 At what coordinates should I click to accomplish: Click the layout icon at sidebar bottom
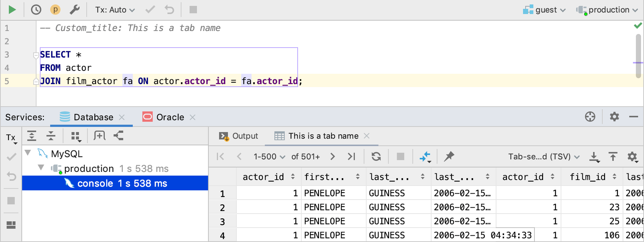pyautogui.click(x=11, y=225)
